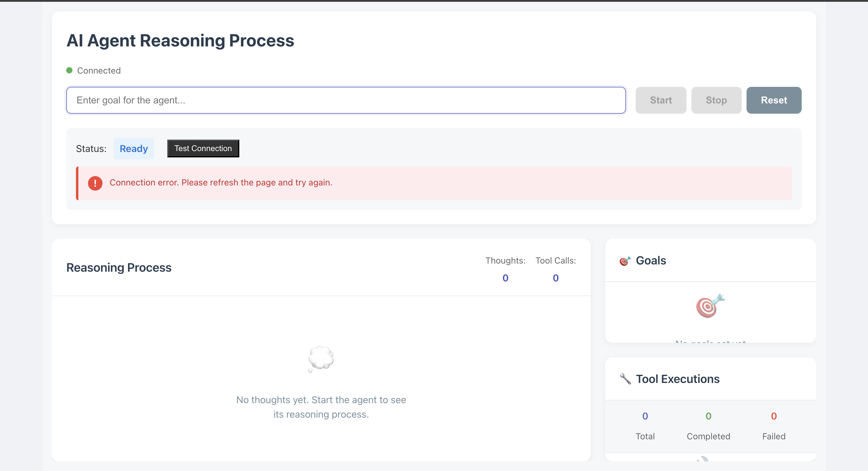This screenshot has height=471, width=868.
Task: Click the connection error message text
Action: [x=221, y=182]
